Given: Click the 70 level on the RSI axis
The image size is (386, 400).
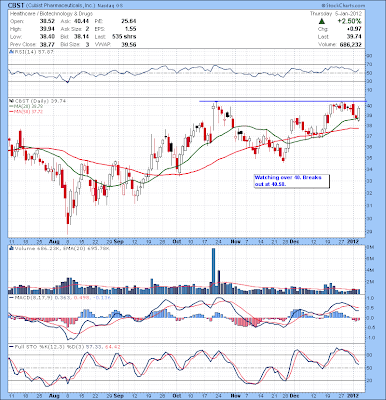Looking at the screenshot, I should (369, 64).
